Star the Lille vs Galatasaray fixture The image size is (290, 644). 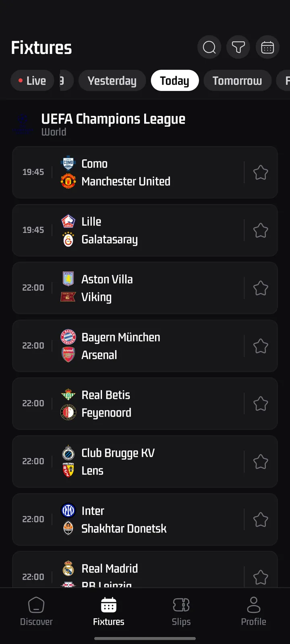pos(261,230)
